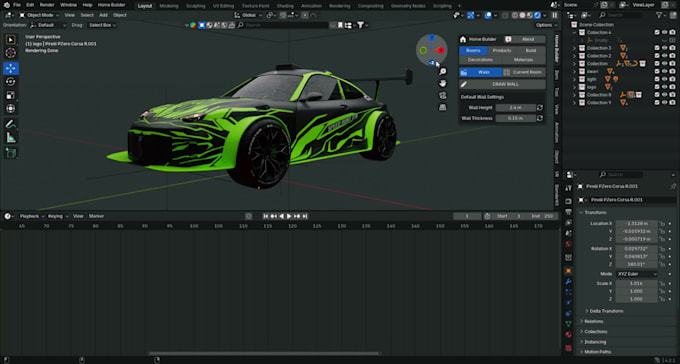Switch to the Modeling workspace tab

169,6
